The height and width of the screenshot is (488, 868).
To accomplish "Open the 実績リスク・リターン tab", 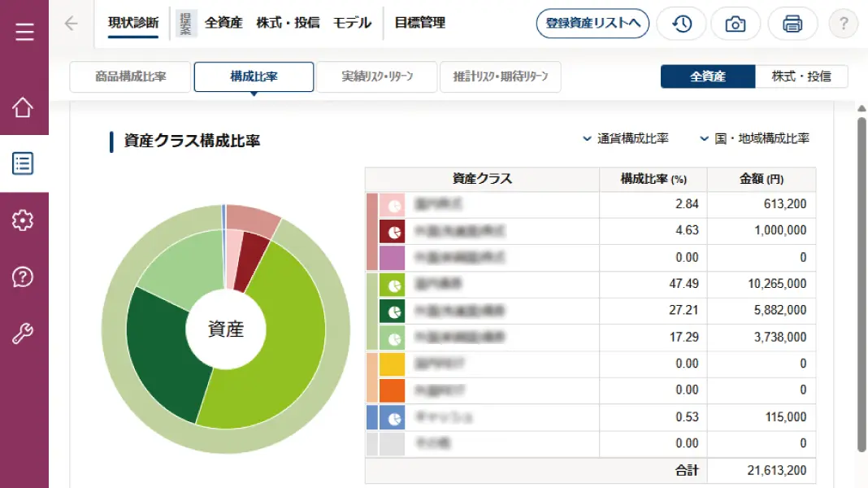I will point(377,76).
